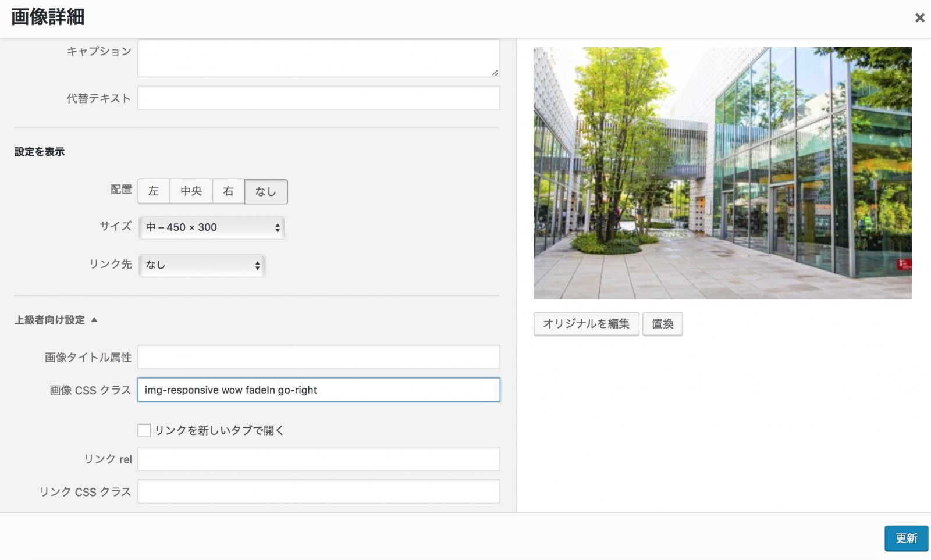Screen dimensions: 931x560
Task: Click the リンク rel label
Action: 108,459
